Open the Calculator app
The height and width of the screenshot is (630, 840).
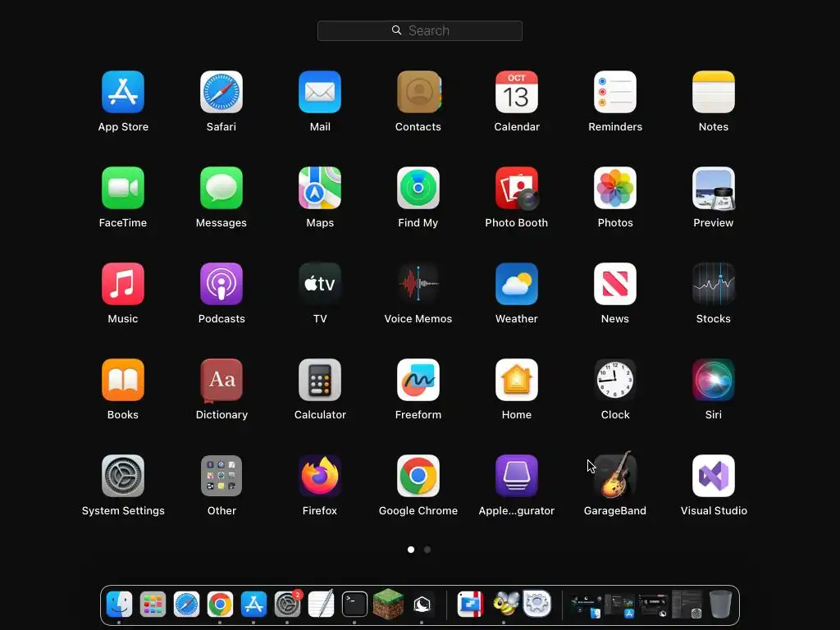pos(320,380)
